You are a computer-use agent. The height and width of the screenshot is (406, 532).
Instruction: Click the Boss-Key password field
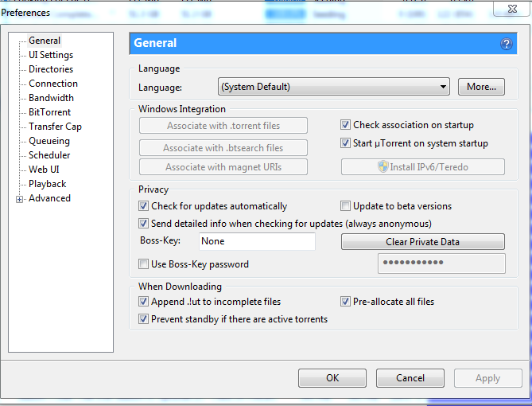click(441, 264)
